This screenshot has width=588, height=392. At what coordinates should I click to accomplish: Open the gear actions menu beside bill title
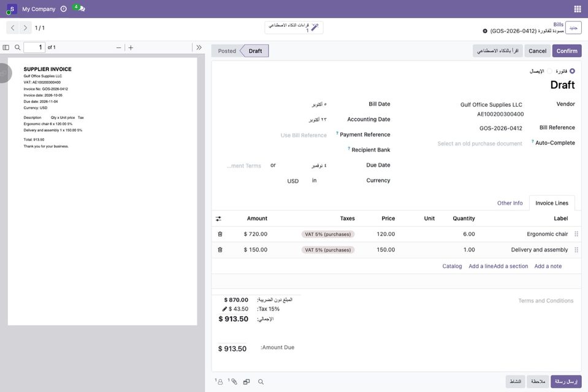(485, 31)
